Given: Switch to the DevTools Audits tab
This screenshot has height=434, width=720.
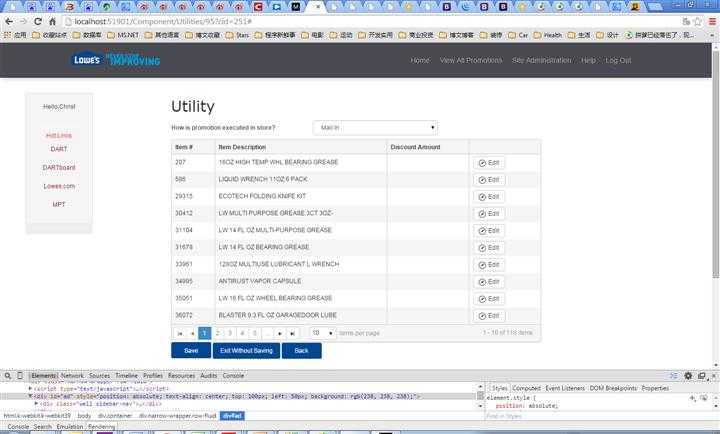Looking at the screenshot, I should [208, 376].
